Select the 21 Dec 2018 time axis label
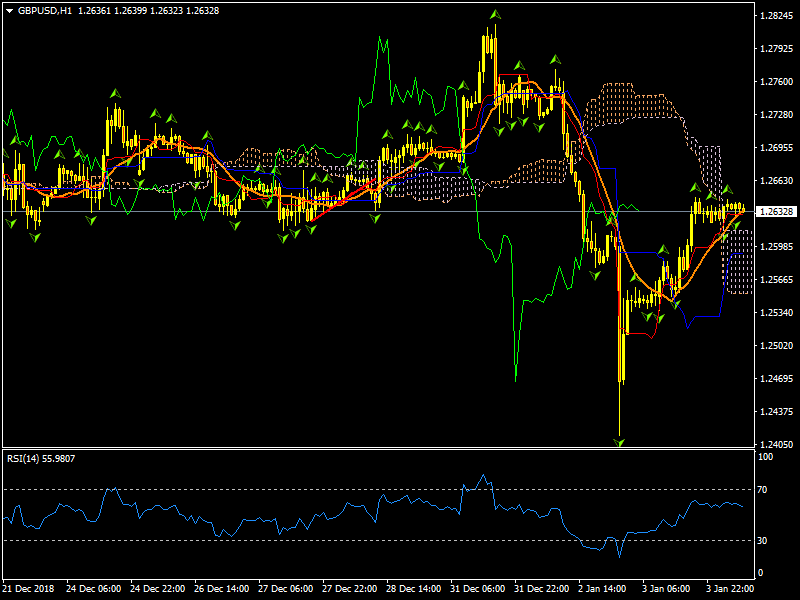 click(x=28, y=589)
